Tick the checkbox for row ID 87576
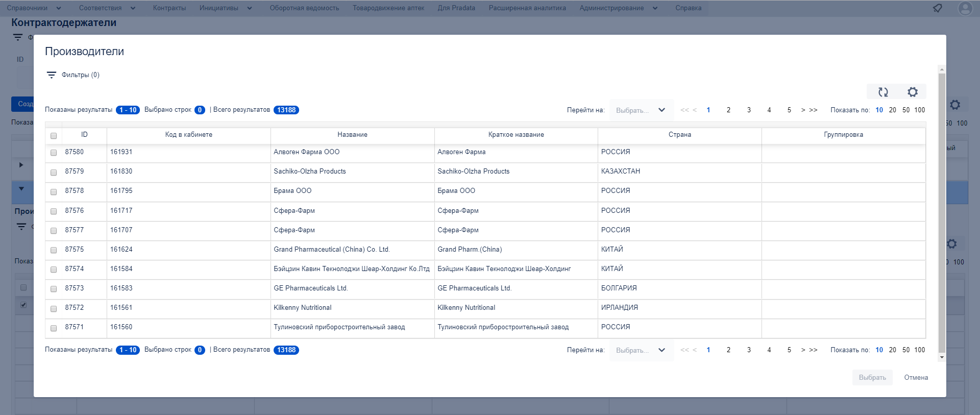 coord(54,211)
